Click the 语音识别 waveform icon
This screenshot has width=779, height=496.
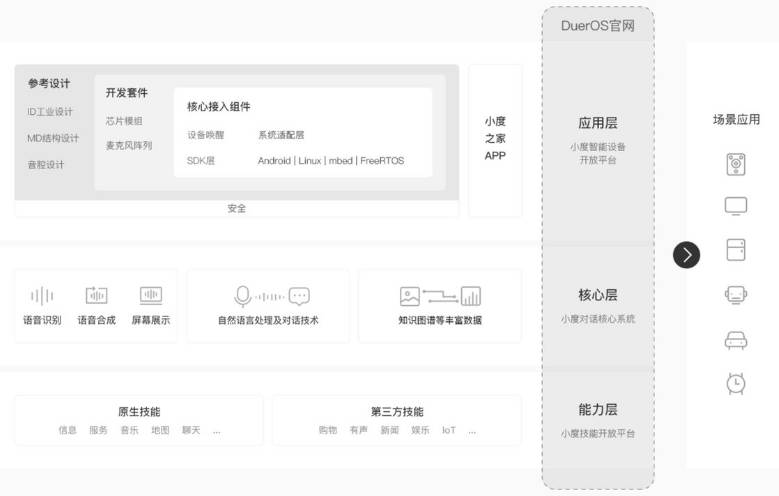[x=42, y=296]
